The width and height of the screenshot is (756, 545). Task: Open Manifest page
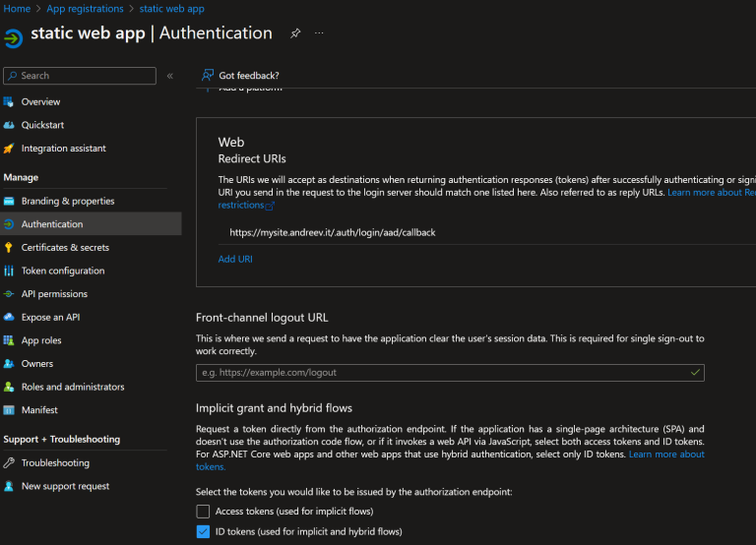pyautogui.click(x=39, y=410)
